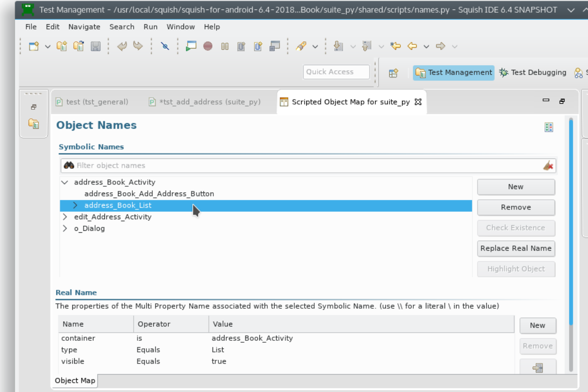Expand the edit_Address_Activity tree node

65,217
